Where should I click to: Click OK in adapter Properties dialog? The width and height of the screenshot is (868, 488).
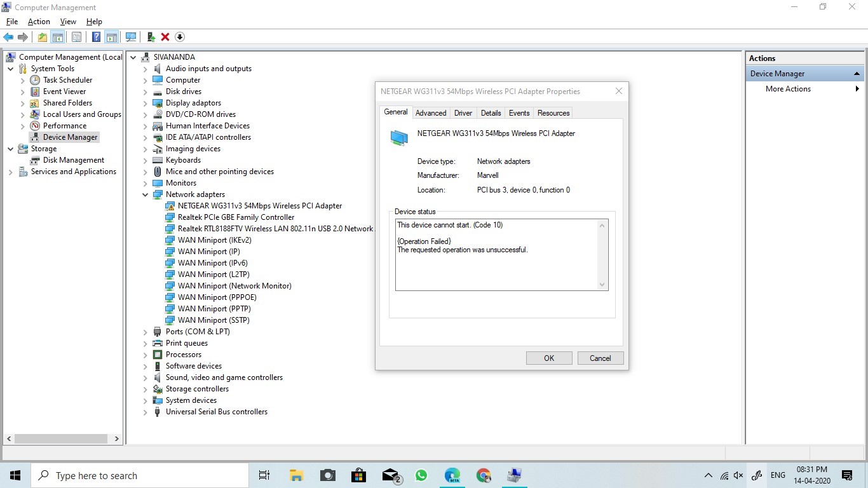[x=549, y=358]
